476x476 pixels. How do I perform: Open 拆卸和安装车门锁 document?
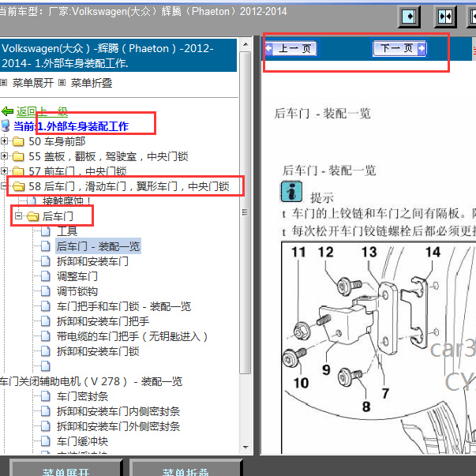tap(98, 351)
